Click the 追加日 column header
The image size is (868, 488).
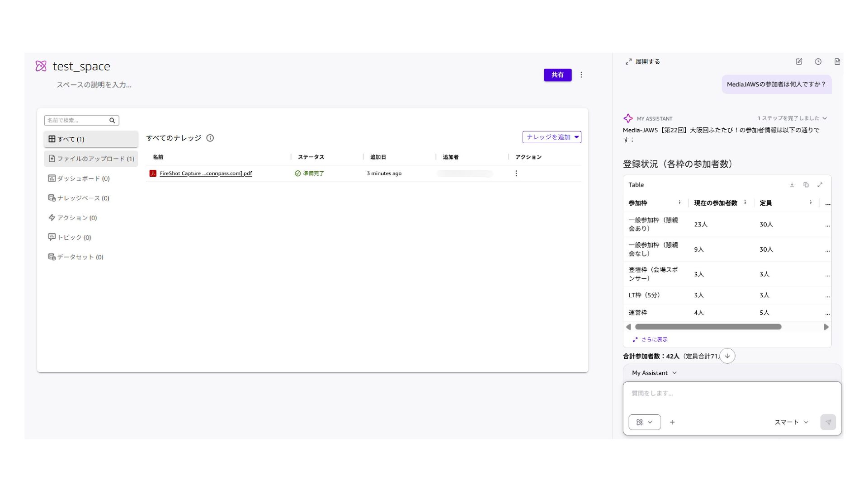click(x=378, y=157)
